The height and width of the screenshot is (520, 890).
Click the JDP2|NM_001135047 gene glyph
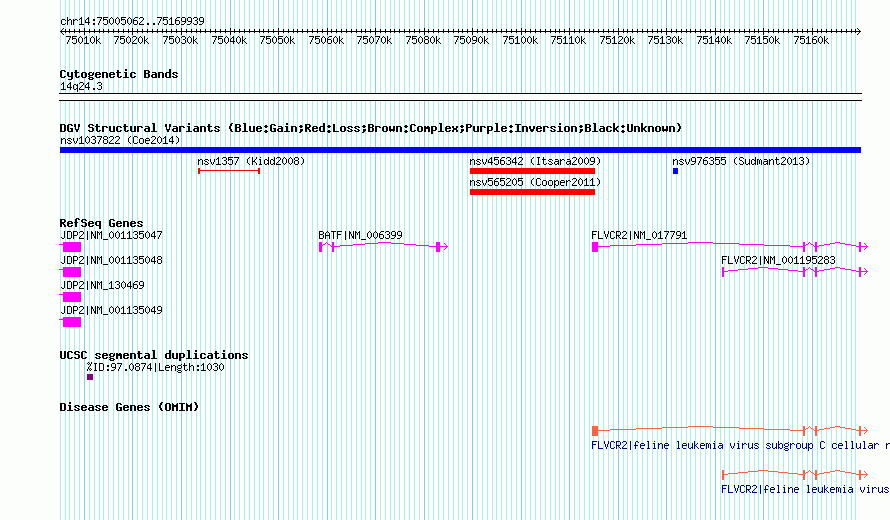click(x=70, y=247)
